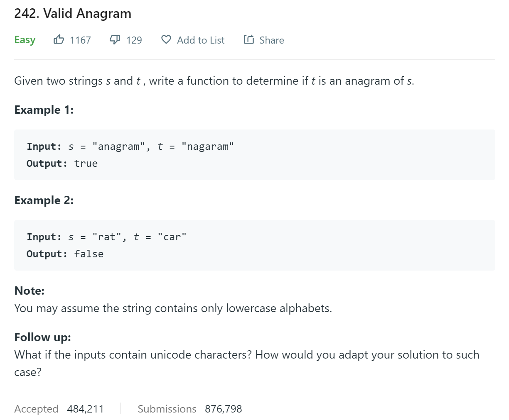Click the Accepted 484,211 statistic
Viewport: 509px width, 420px height.
59,409
